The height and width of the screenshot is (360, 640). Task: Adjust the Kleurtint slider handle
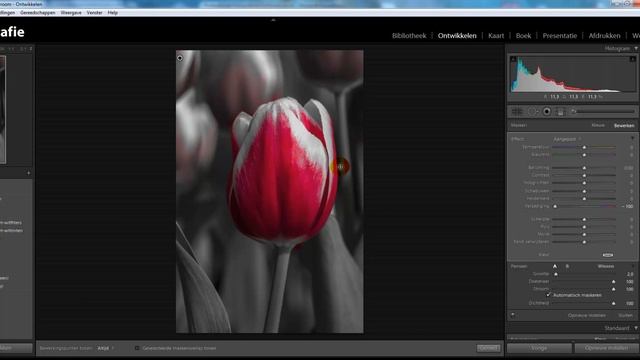(584, 155)
